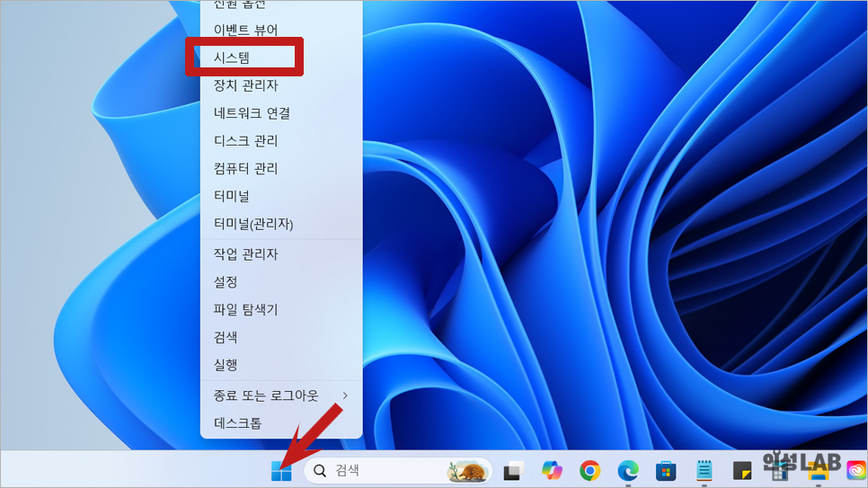Open Sticky Notes from the taskbar
Viewport: 868px width, 488px height.
tap(742, 471)
